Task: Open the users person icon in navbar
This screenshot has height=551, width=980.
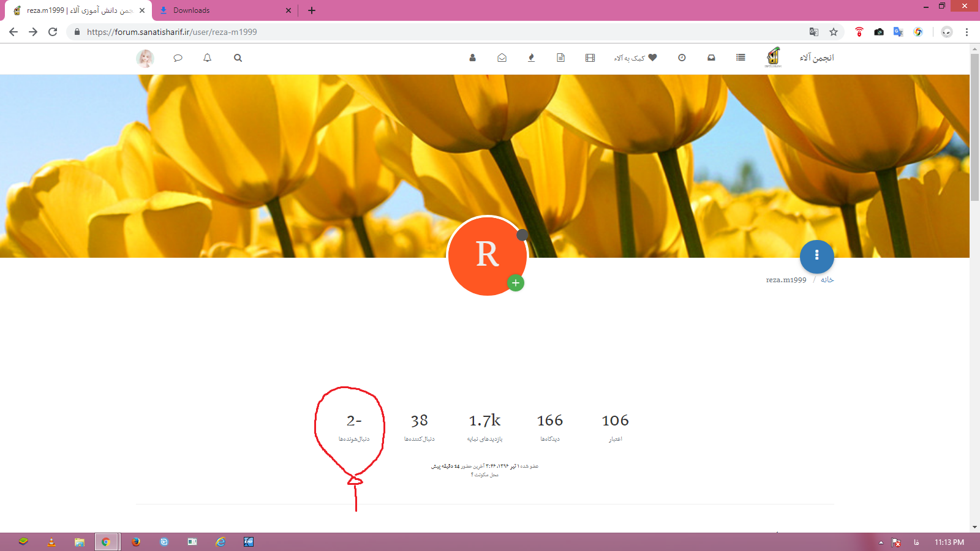Action: tap(472, 58)
